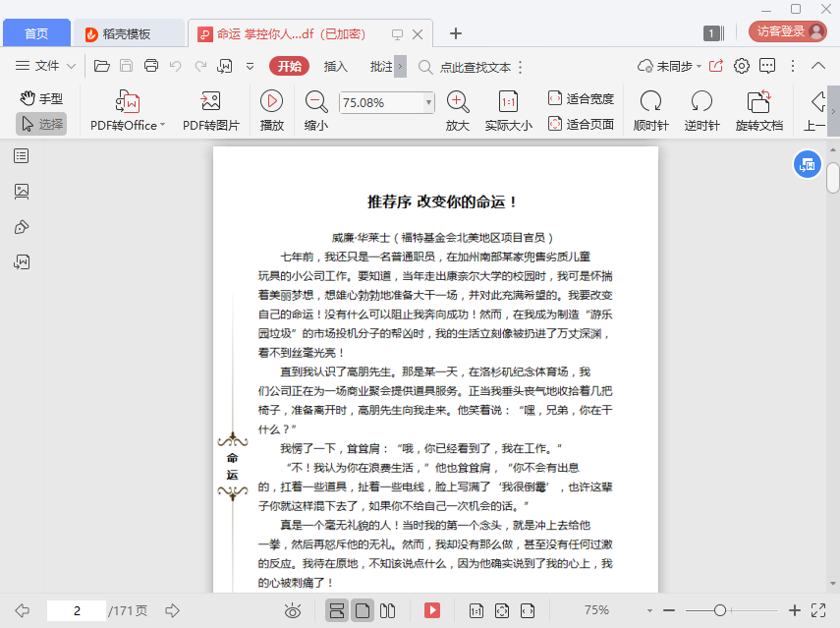Click the 缩小 zoom-out magnifier
This screenshot has width=840, height=628.
pyautogui.click(x=316, y=111)
